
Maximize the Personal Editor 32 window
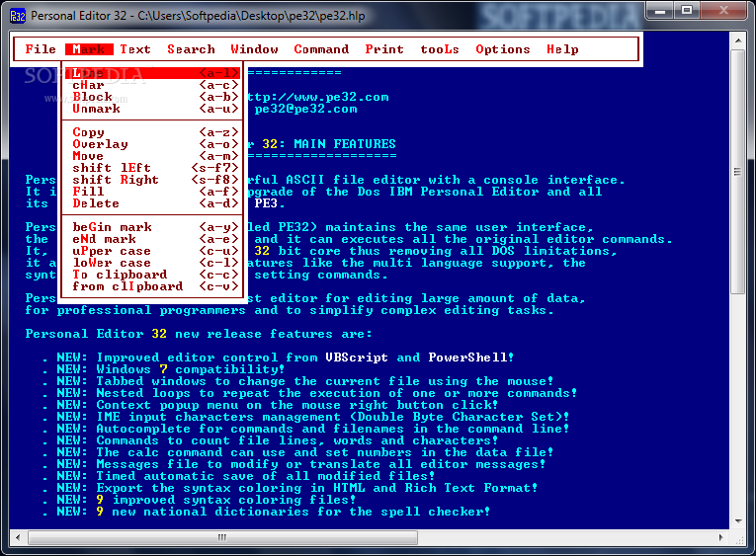687,11
